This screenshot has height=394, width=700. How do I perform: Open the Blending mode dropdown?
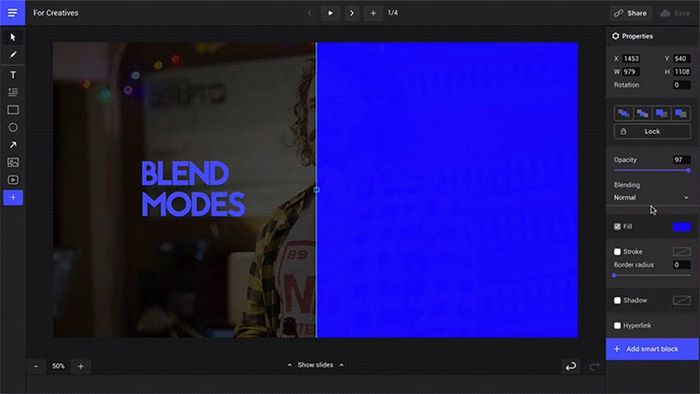tap(651, 197)
